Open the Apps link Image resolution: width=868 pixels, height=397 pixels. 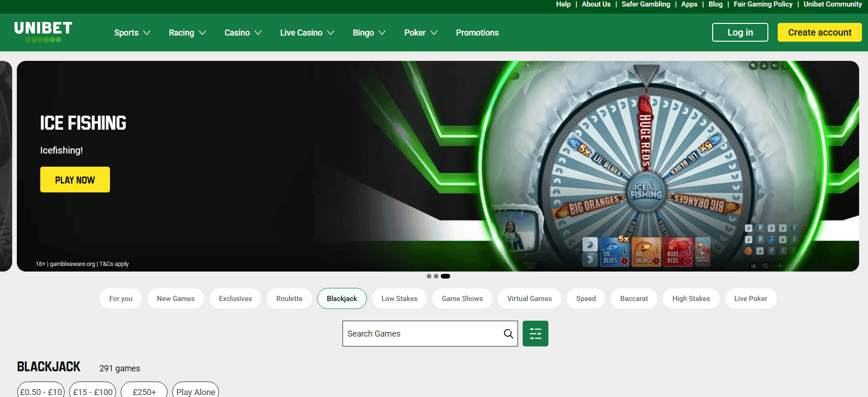(x=689, y=4)
